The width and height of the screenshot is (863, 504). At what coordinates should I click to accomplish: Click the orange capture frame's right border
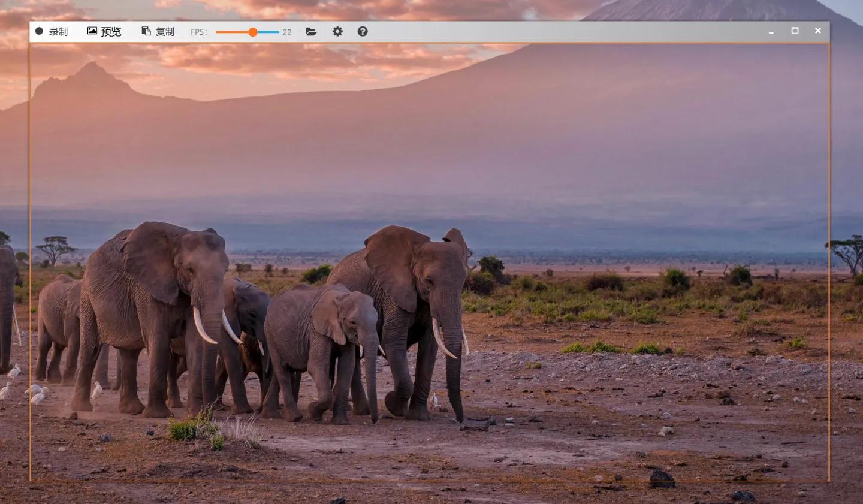pos(829,270)
